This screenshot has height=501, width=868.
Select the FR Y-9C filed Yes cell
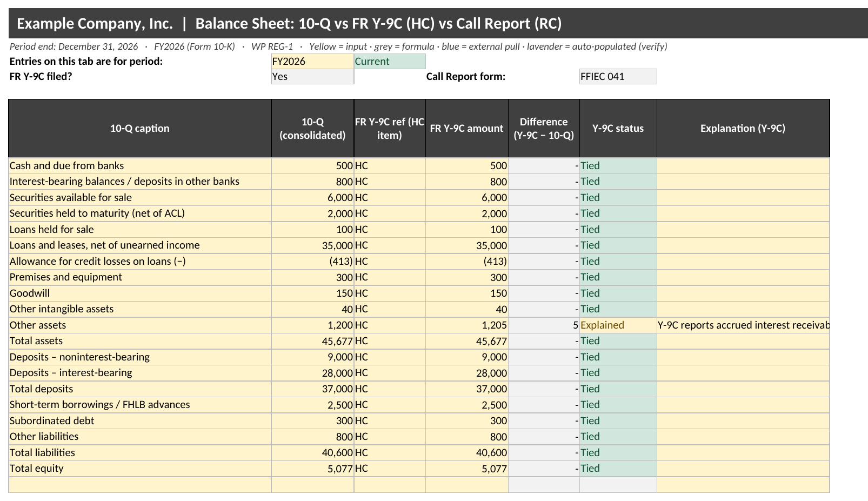[312, 76]
